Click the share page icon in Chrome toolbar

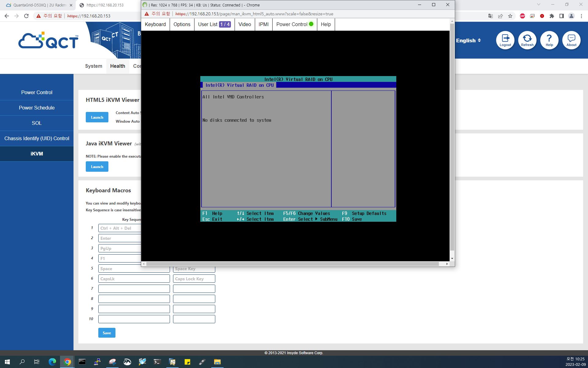pyautogui.click(x=500, y=16)
